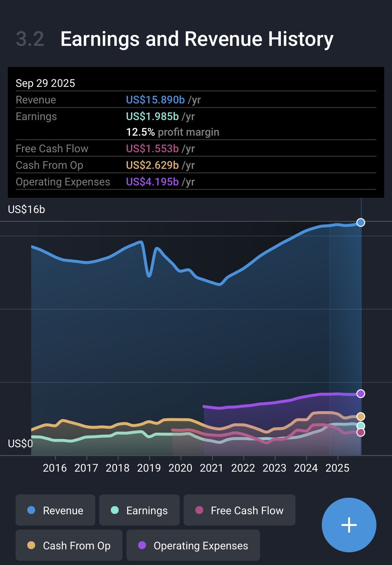Toggle the Free Cash Flow chip

239,510
